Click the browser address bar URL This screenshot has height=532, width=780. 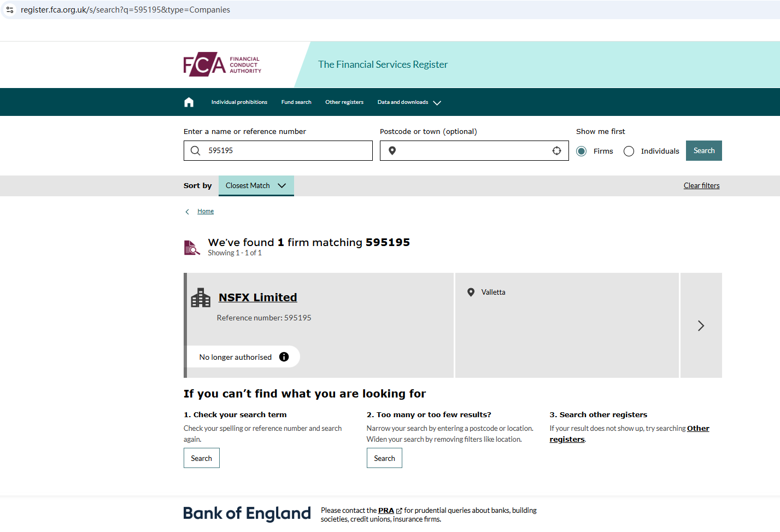(125, 10)
